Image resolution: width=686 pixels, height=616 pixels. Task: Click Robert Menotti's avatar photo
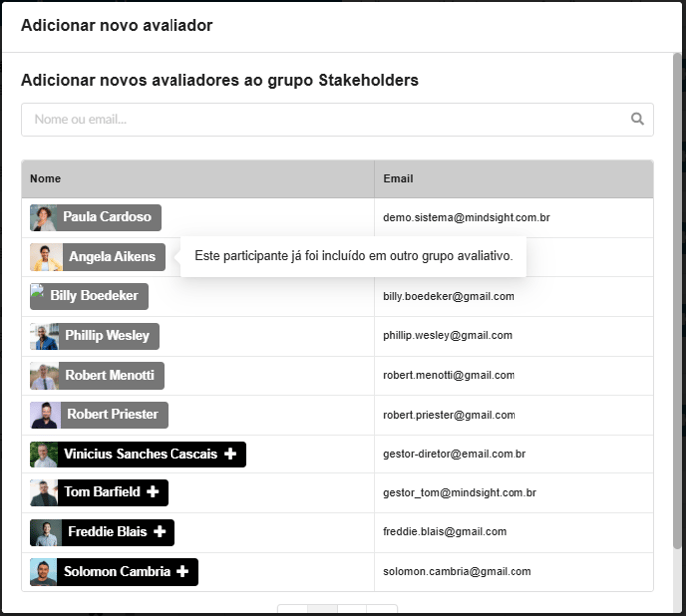(44, 376)
